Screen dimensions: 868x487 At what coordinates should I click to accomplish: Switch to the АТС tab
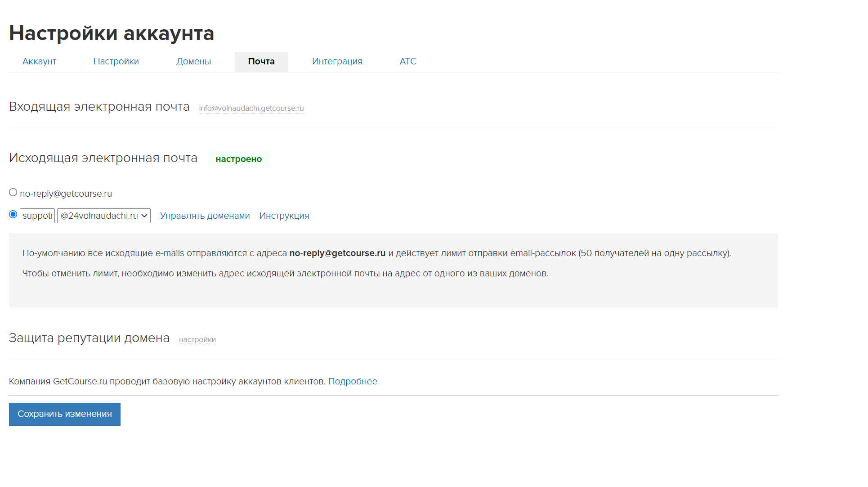407,62
